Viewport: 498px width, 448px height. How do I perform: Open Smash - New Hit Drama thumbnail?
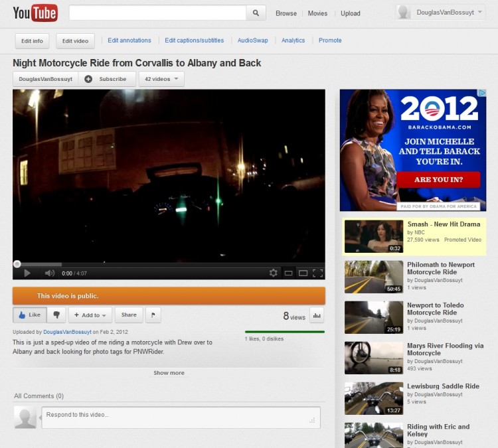point(374,236)
